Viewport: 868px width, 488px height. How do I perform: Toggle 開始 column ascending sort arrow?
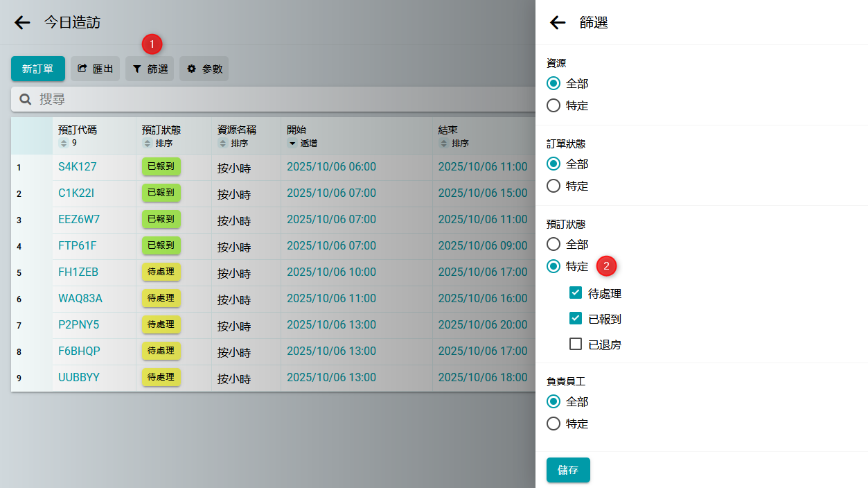click(x=292, y=143)
